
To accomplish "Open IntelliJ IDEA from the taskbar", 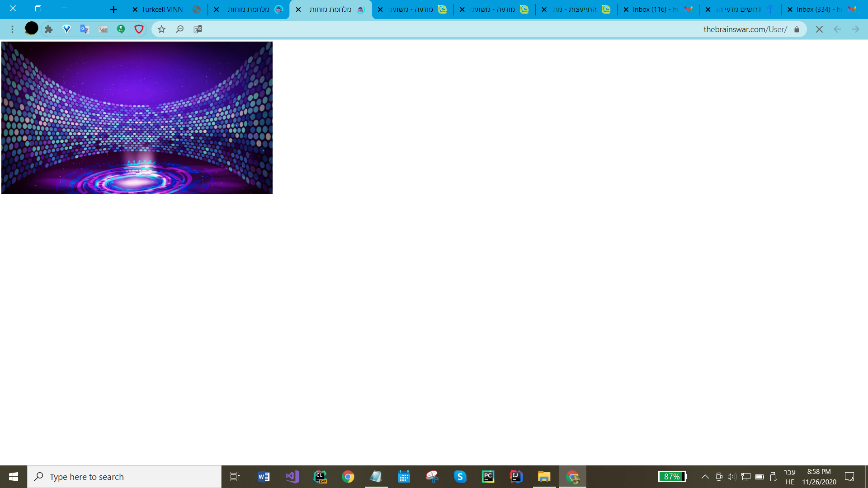I will 516,476.
